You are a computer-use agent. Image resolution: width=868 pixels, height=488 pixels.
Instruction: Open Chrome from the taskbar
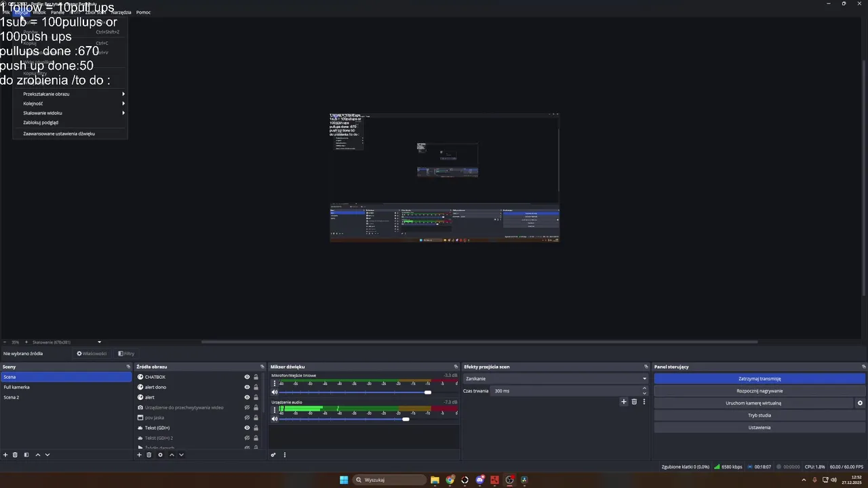450,480
